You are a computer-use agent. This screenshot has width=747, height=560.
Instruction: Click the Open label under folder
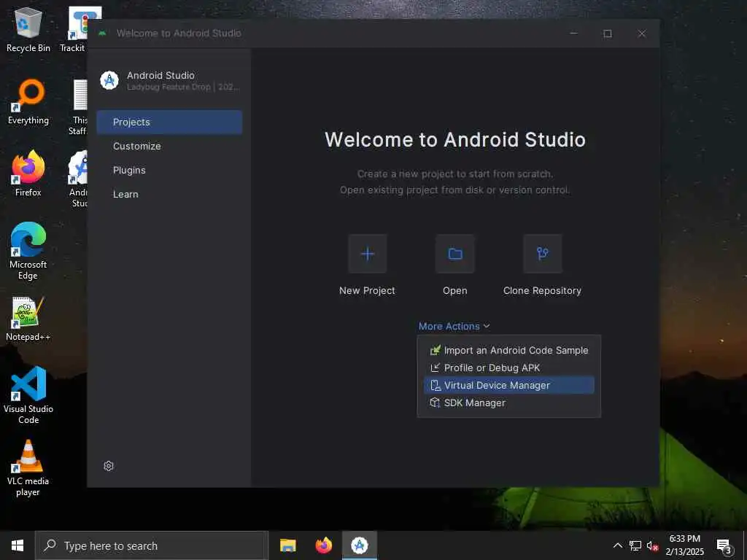point(455,290)
